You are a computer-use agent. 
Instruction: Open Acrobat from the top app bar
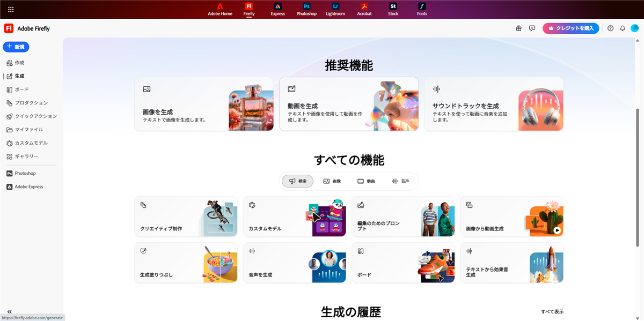coord(364,9)
